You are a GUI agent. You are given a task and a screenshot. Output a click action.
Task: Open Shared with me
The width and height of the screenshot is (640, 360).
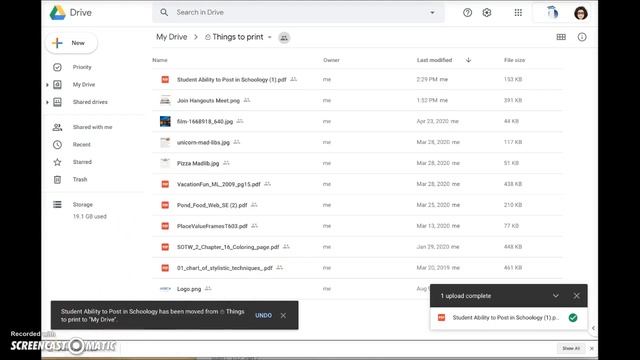[92, 127]
